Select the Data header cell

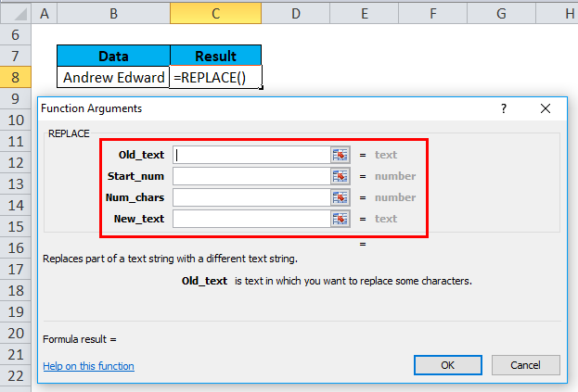click(113, 56)
